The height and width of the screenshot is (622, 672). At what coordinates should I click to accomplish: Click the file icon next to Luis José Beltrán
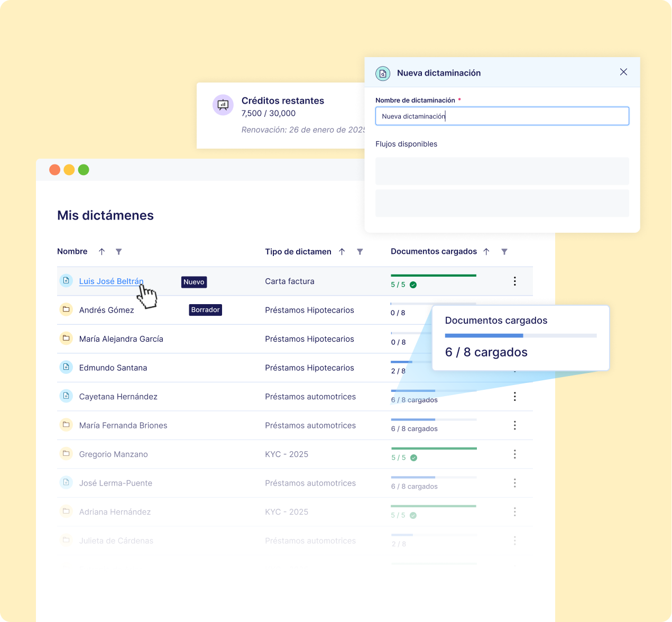[66, 280]
